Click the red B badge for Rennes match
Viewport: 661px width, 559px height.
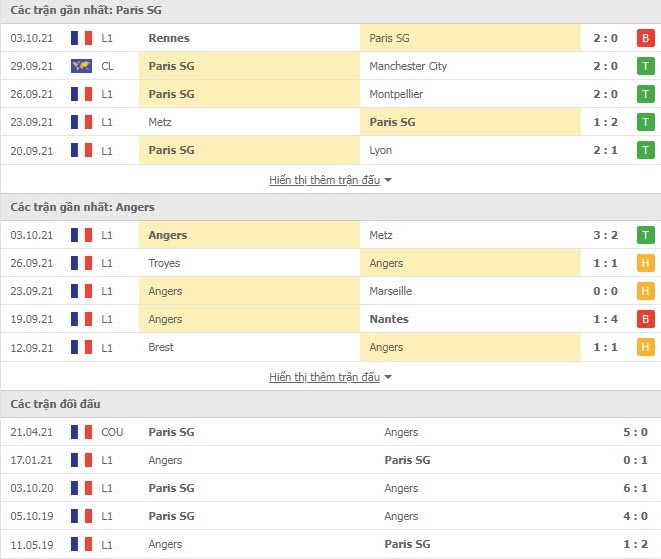(645, 38)
